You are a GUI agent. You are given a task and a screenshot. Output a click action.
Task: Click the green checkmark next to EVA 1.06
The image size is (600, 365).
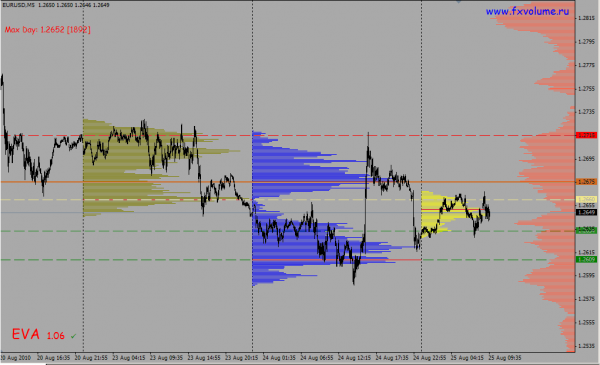point(73,336)
